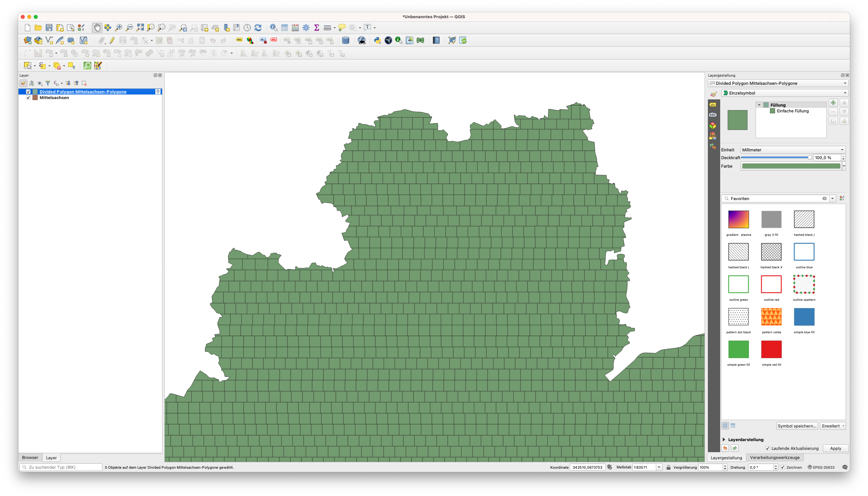The height and width of the screenshot is (496, 868).
Task: Toggle visibility of the Mittelsachsen layer
Action: coord(28,97)
